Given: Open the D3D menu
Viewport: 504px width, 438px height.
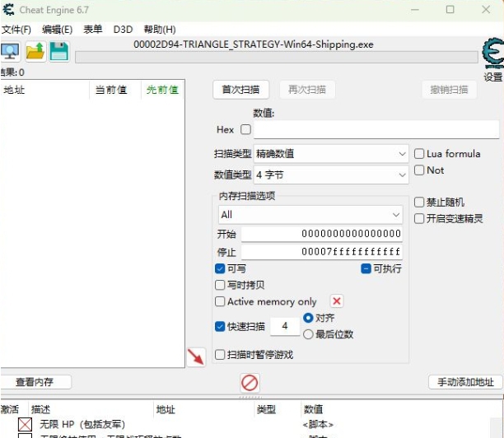Looking at the screenshot, I should (x=123, y=30).
